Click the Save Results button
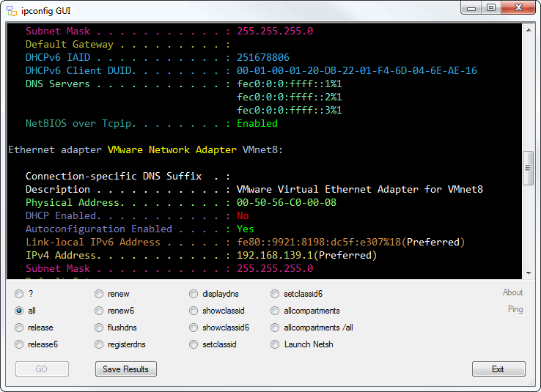The width and height of the screenshot is (541, 392). 126,369
